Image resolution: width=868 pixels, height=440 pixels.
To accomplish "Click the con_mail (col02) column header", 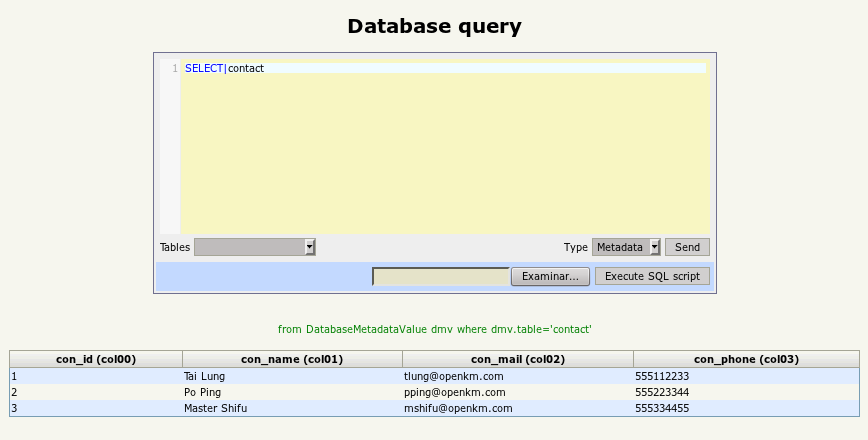I will [x=518, y=359].
